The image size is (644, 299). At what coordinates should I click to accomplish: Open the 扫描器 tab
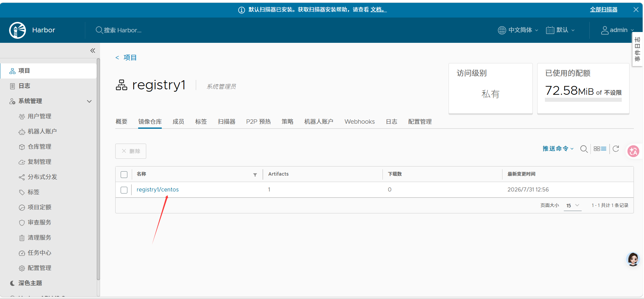pos(226,122)
